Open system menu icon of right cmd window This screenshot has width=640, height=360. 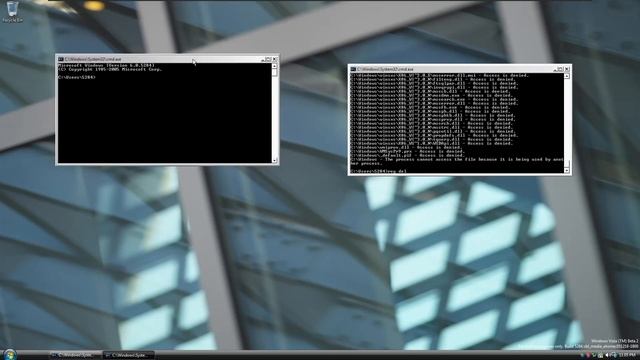(x=353, y=69)
